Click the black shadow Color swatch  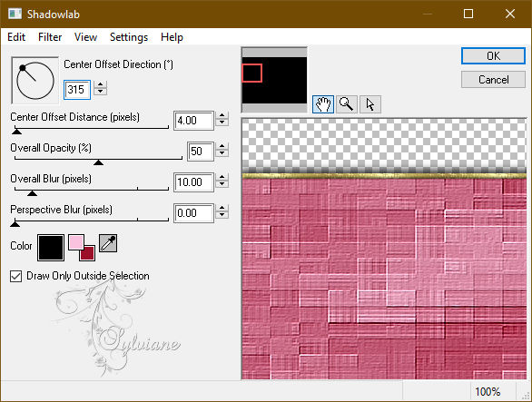click(x=51, y=248)
